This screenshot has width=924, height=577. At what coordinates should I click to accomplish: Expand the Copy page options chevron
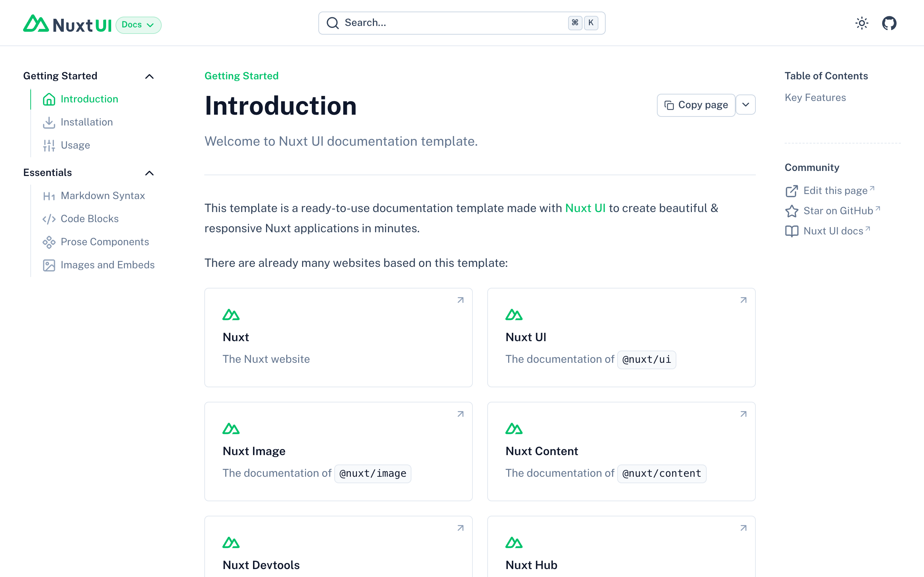tap(745, 105)
